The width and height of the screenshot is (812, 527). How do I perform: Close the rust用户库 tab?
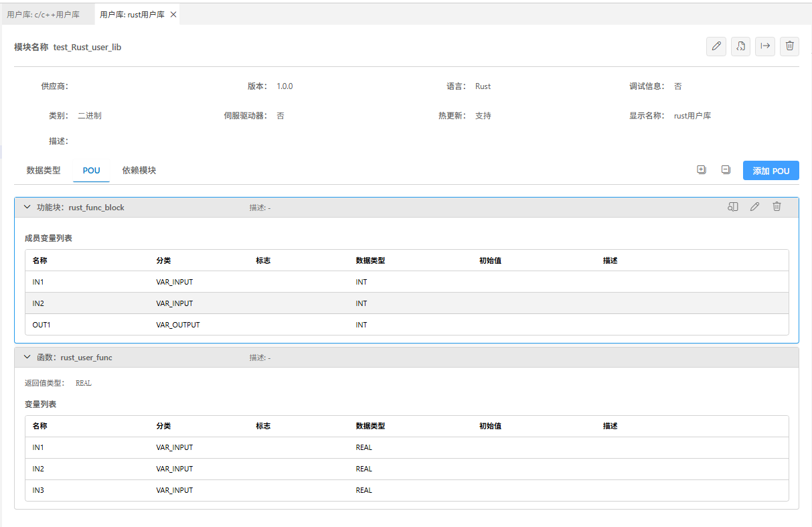coord(173,14)
